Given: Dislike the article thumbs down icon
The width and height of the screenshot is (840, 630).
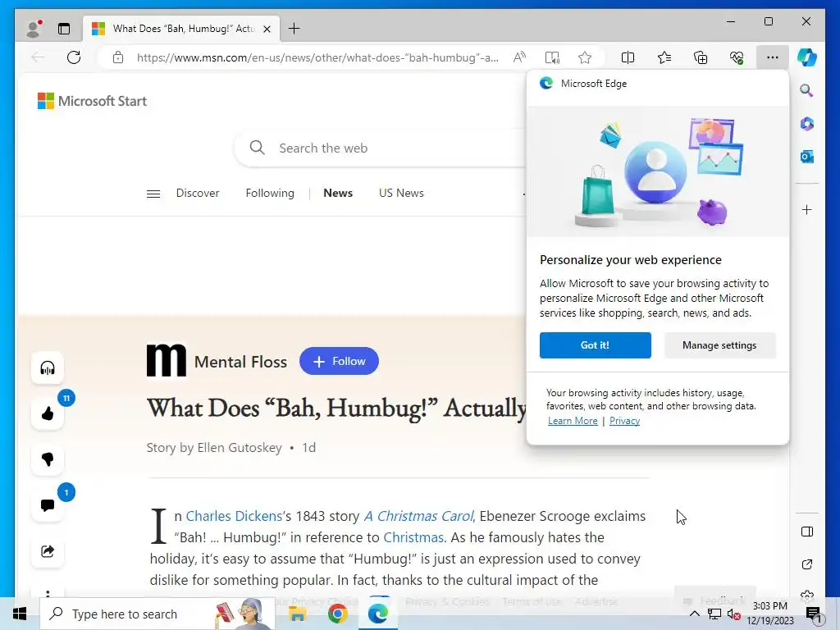Looking at the screenshot, I should coord(48,459).
